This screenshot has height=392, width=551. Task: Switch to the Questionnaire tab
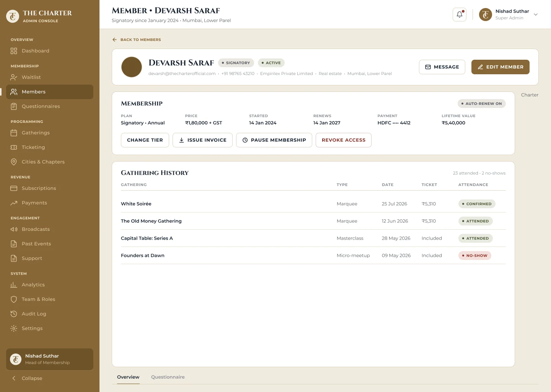(x=168, y=377)
